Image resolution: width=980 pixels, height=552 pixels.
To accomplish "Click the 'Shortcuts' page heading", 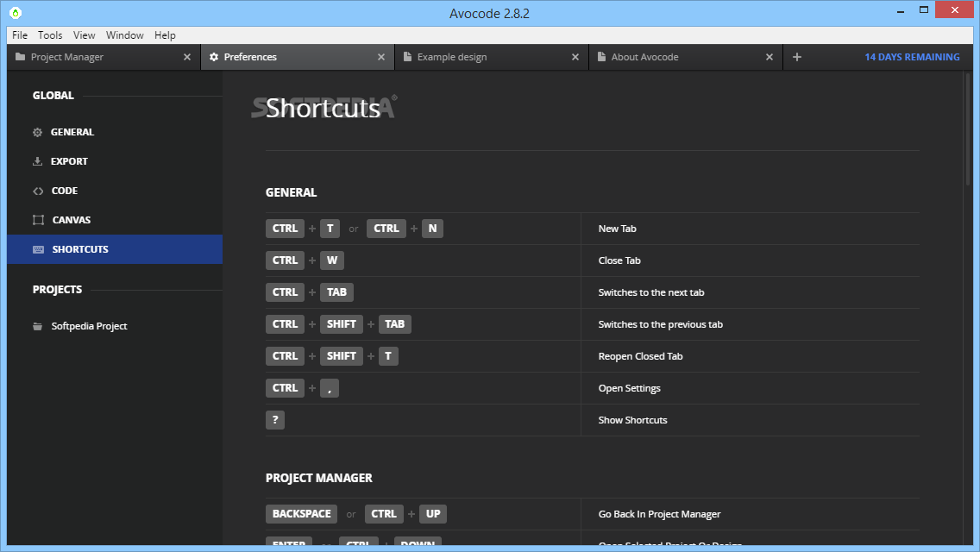I will [324, 109].
